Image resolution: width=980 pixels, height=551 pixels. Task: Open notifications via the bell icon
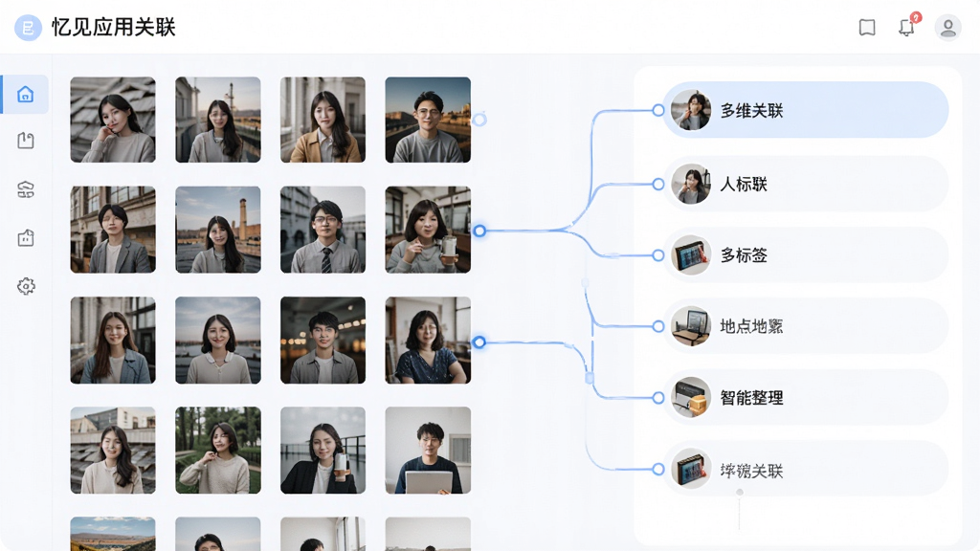(907, 28)
